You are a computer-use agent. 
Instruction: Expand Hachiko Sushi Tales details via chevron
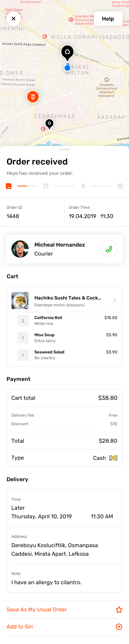[115, 301]
